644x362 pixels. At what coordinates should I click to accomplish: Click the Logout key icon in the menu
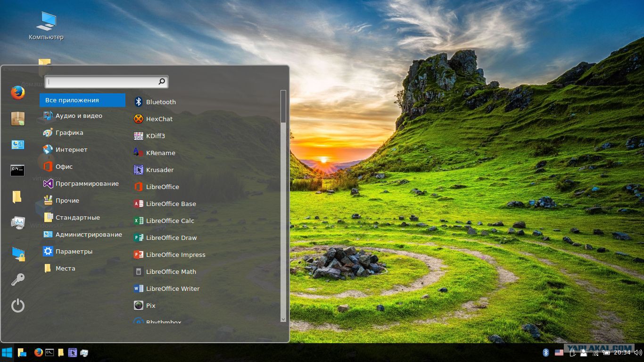coord(18,280)
